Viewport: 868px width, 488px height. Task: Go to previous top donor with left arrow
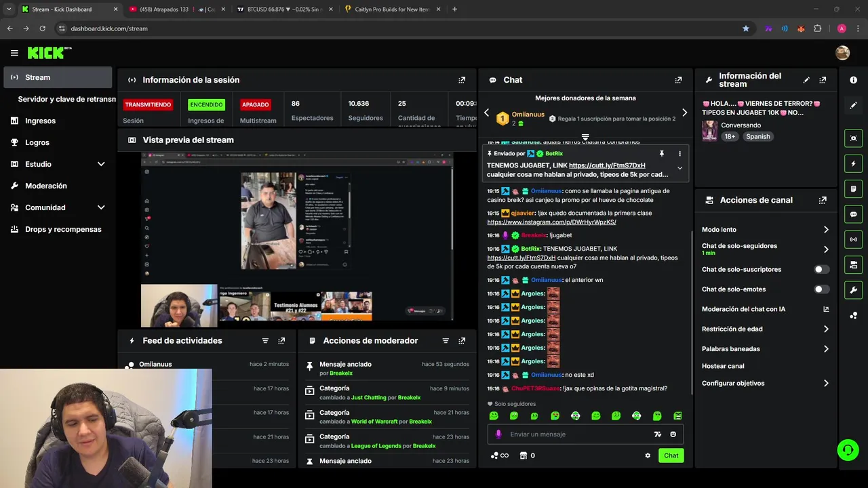tap(486, 113)
